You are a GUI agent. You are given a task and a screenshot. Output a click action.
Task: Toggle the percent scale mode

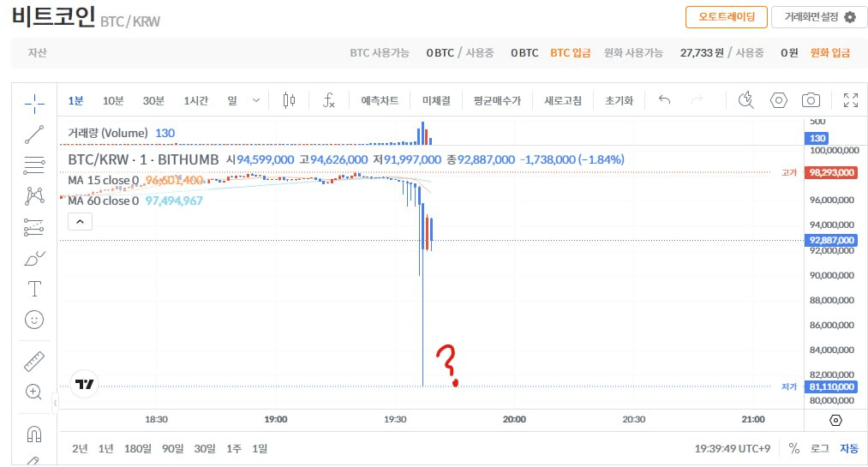(794, 448)
